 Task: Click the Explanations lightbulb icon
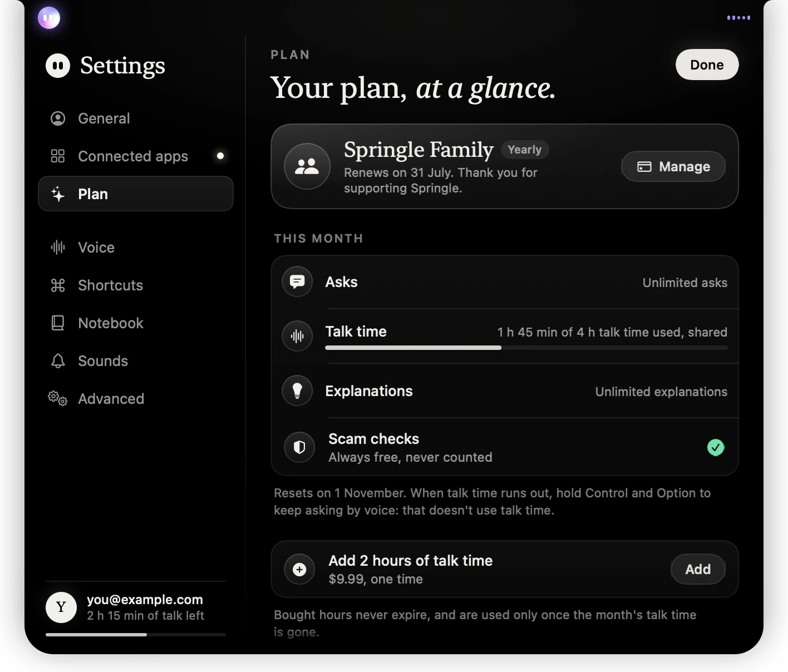click(x=297, y=391)
